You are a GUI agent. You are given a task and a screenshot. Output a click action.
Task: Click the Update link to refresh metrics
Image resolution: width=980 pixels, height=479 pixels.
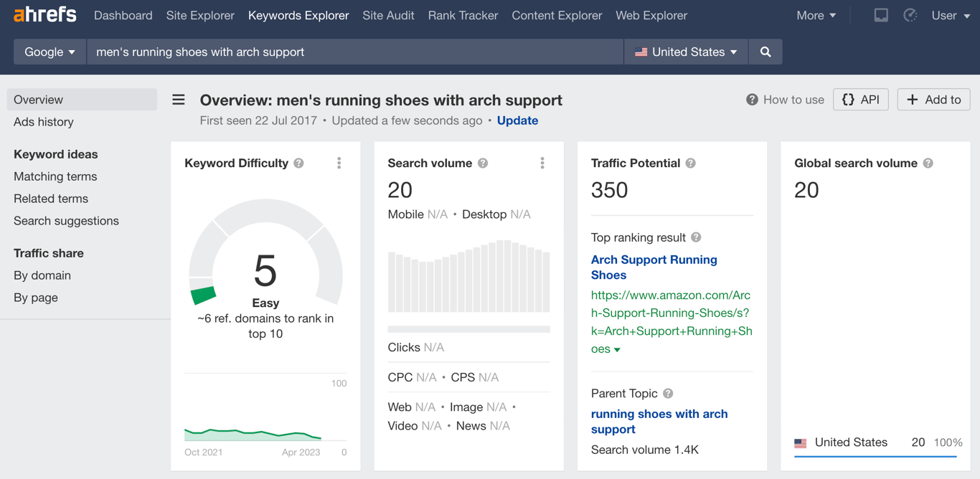[517, 120]
